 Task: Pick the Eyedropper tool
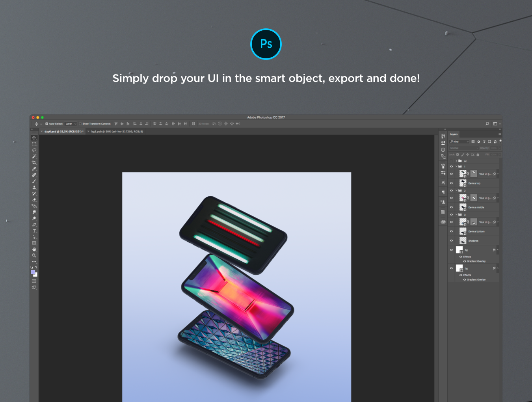click(34, 169)
